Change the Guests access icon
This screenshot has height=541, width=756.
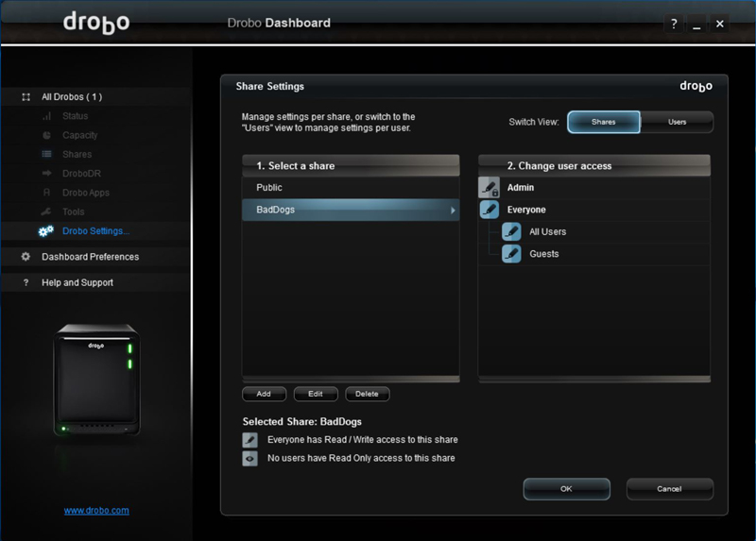[511, 254]
